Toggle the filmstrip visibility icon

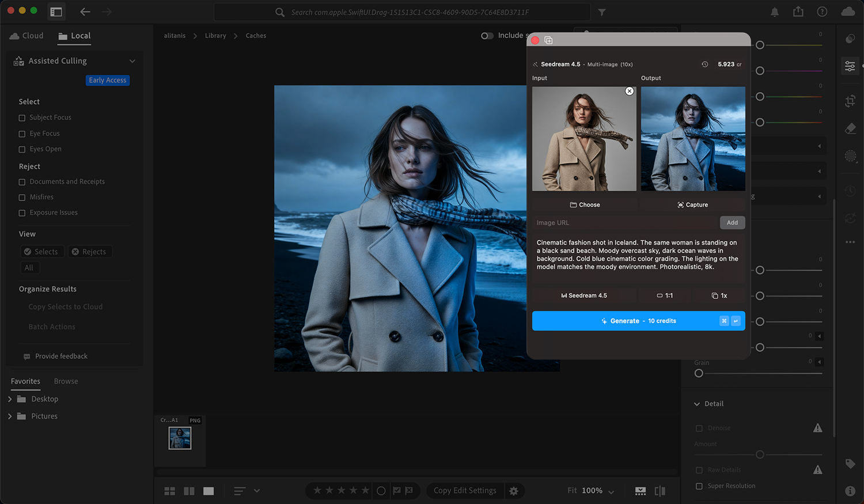coord(640,491)
